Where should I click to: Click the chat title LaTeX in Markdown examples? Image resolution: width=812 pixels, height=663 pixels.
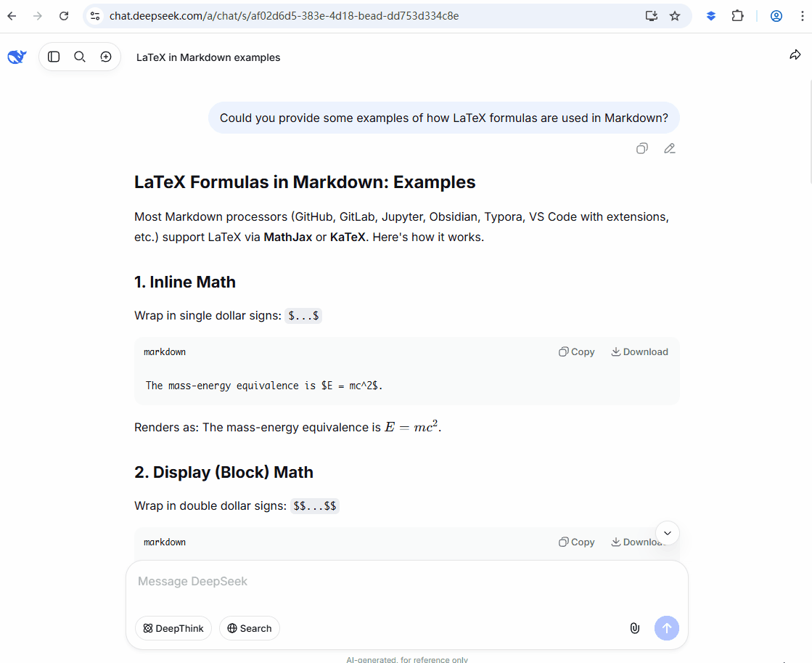[x=208, y=57]
